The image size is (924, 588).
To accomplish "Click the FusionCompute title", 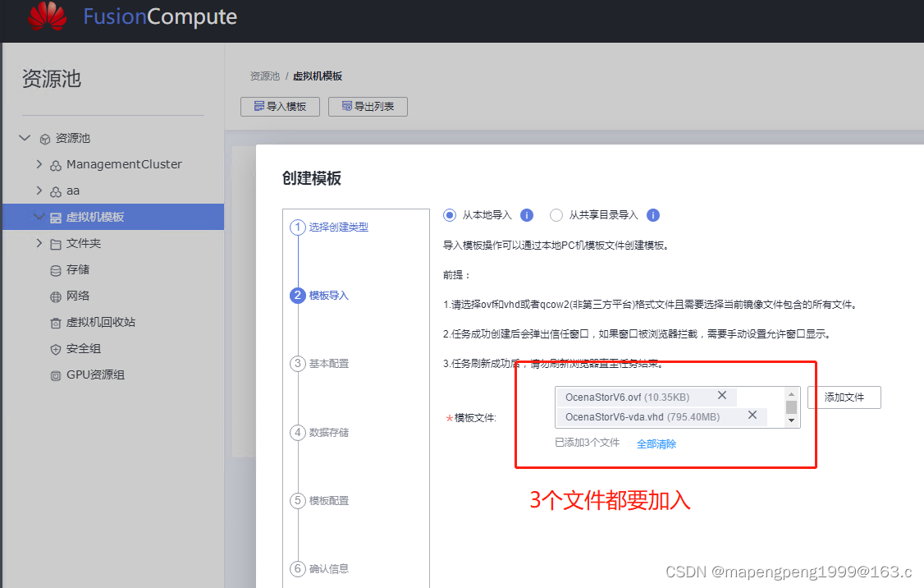I will pos(160,16).
